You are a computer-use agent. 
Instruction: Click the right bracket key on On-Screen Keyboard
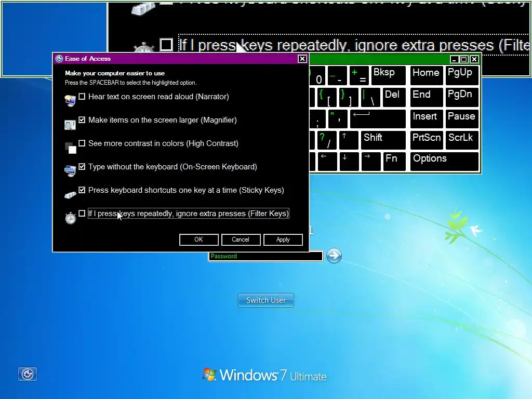[x=349, y=97]
